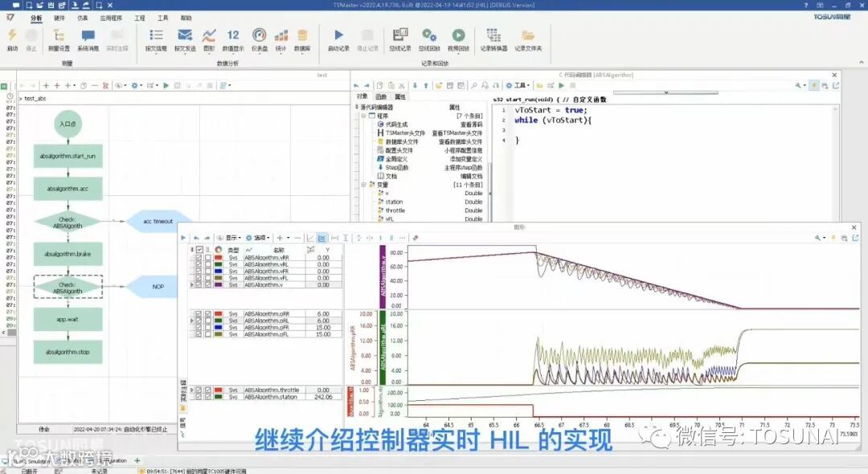Switch to 应用程序 ribbon tab
Viewport: 868px width, 474px height.
111,18
